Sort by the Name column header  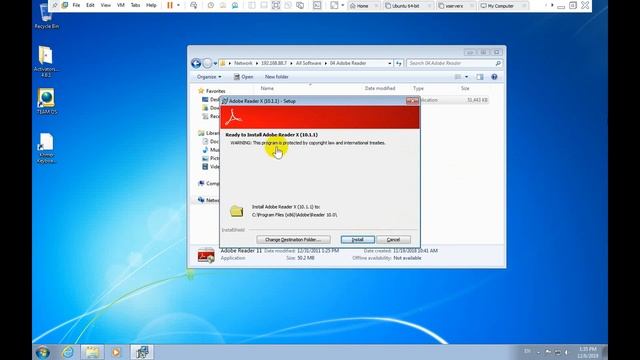(x=267, y=88)
